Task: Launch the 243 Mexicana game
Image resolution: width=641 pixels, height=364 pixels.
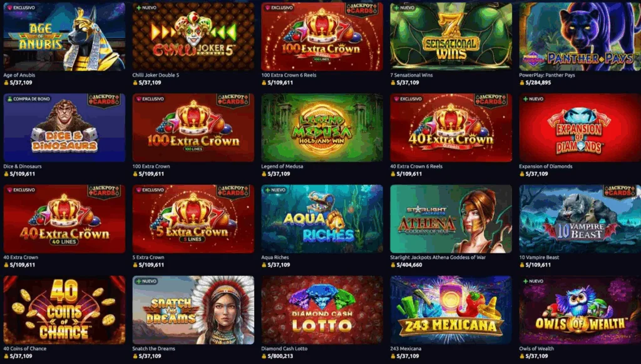Action: [451, 310]
